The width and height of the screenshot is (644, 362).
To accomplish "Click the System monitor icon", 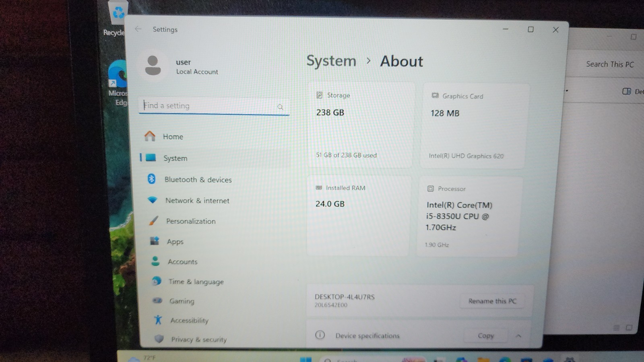I will coord(151,158).
